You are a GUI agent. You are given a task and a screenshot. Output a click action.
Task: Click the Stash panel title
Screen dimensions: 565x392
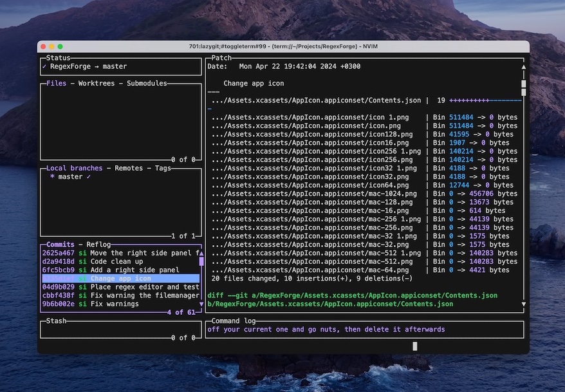(56, 321)
